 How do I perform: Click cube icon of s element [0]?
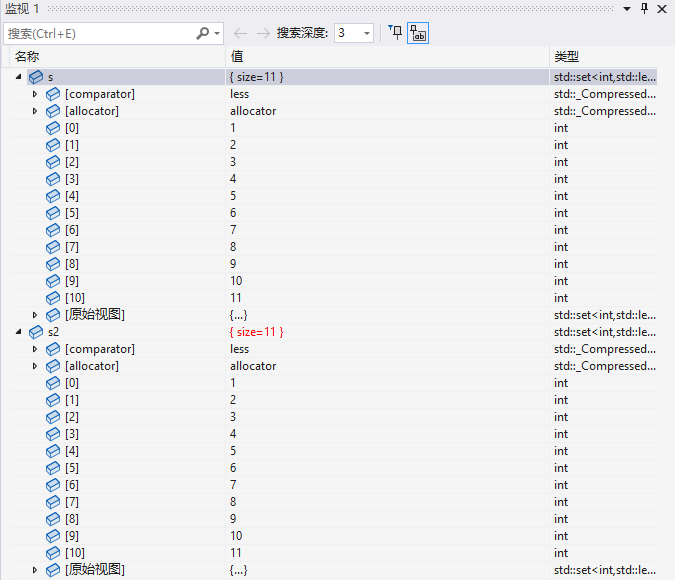point(53,128)
